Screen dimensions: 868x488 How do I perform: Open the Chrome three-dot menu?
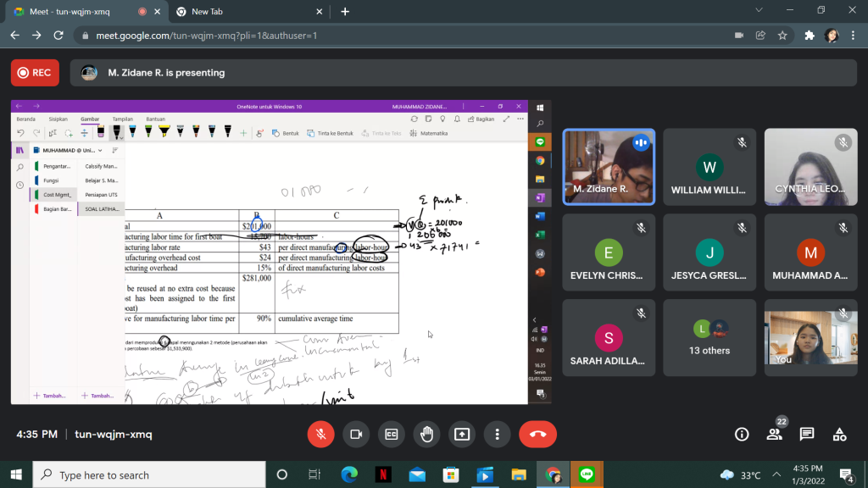click(x=854, y=36)
